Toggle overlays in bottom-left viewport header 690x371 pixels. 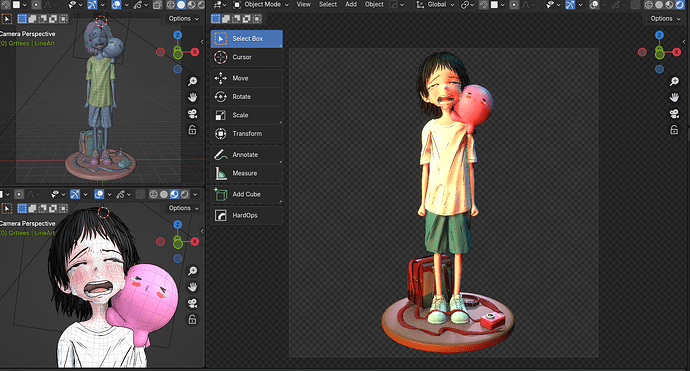pos(99,194)
